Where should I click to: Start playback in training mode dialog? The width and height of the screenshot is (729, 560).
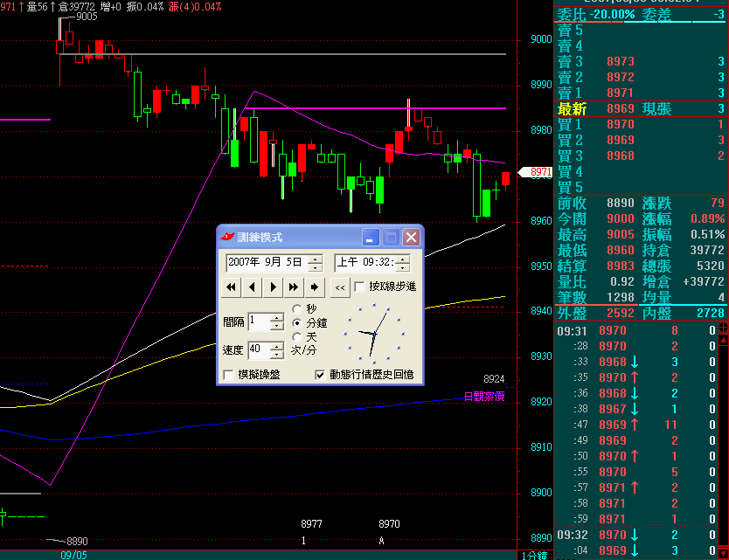(273, 287)
